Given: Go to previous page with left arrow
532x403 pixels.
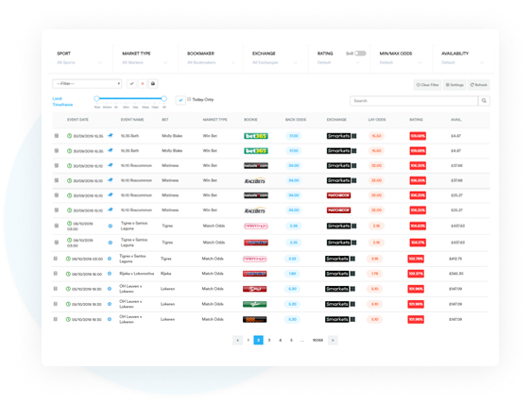Looking at the screenshot, I should pyautogui.click(x=237, y=341).
